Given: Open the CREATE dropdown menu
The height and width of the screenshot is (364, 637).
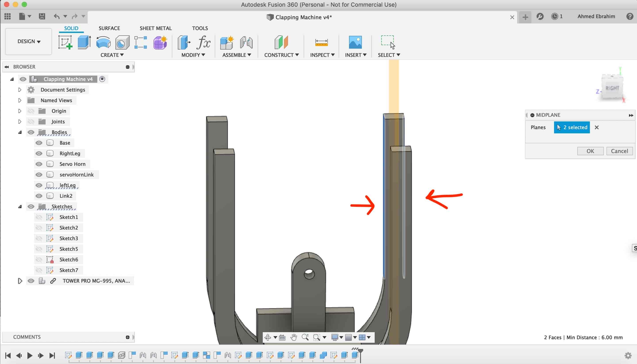Looking at the screenshot, I should tap(112, 55).
